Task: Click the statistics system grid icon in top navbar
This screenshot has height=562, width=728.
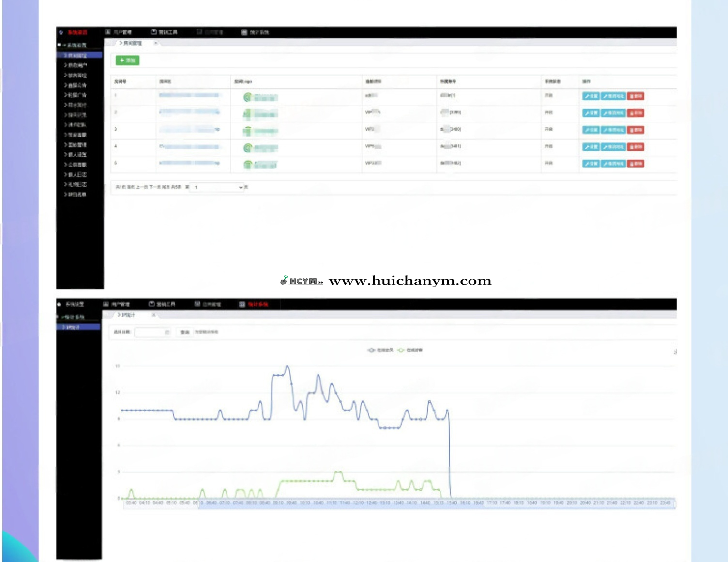Action: click(x=244, y=32)
